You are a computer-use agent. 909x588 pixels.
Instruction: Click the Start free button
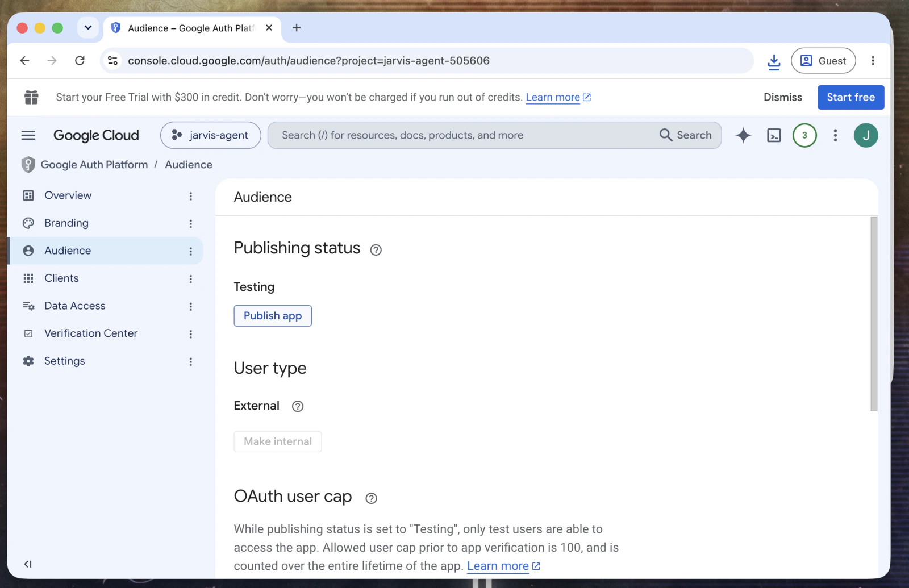click(x=850, y=97)
